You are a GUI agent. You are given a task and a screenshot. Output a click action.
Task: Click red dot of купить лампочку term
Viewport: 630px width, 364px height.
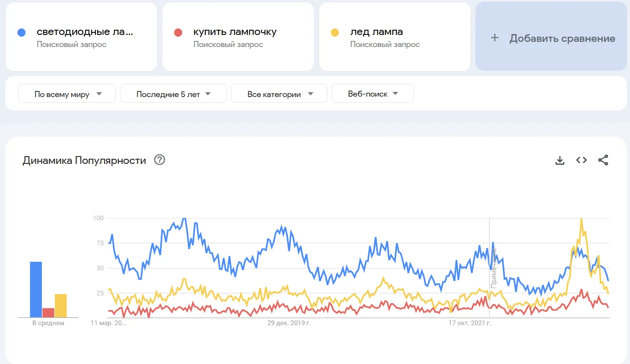click(x=178, y=32)
